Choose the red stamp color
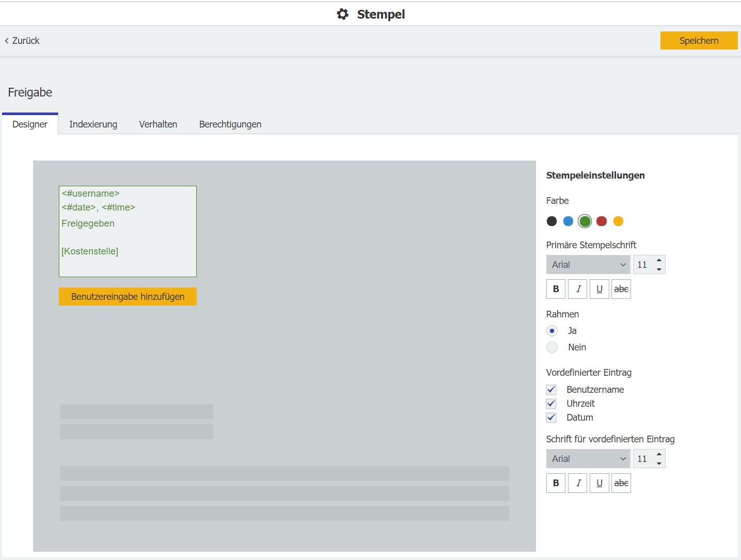 pos(602,221)
